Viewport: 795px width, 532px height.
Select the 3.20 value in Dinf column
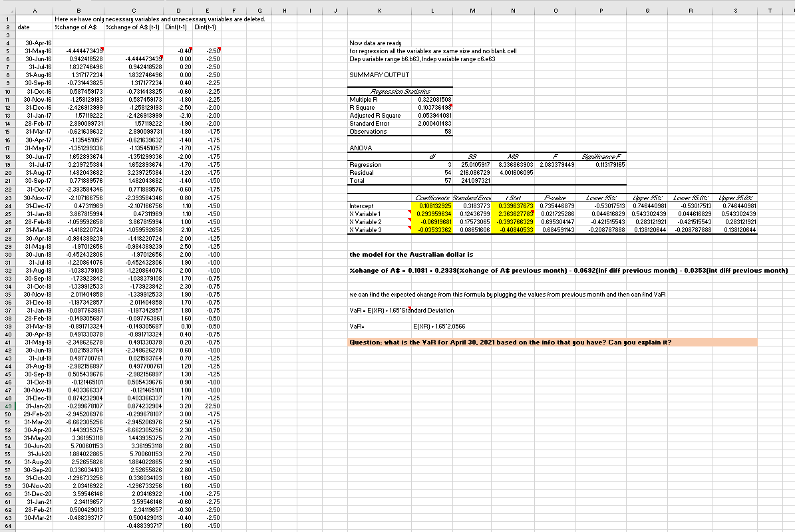[178, 406]
